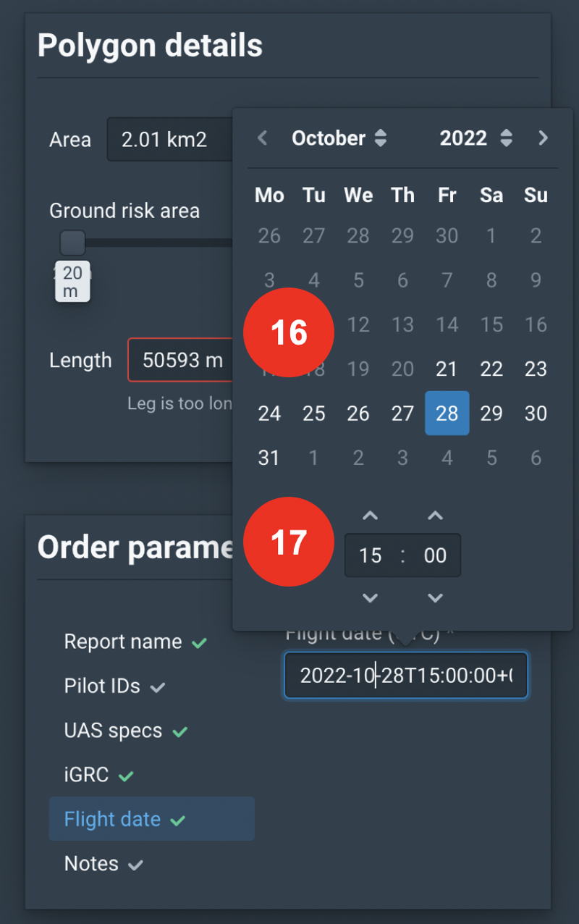Open the 2022 year dropdown
This screenshot has width=579, height=924.
476,138
